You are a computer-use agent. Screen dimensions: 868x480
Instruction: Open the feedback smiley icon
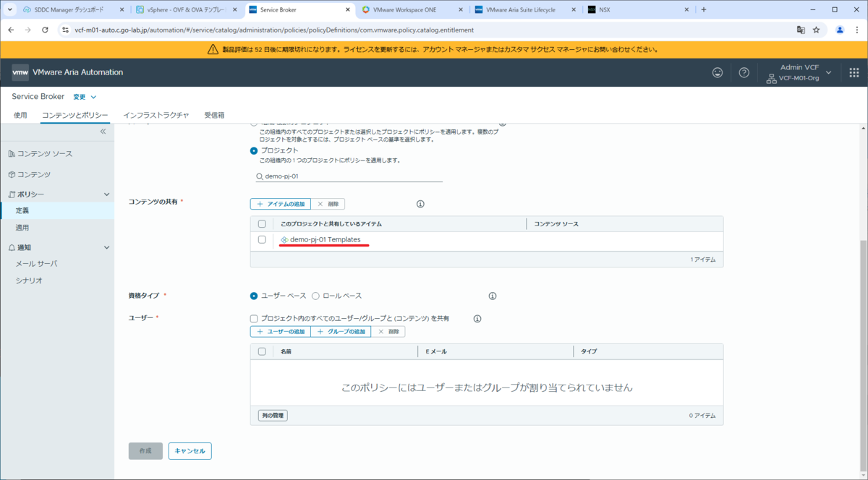(718, 72)
